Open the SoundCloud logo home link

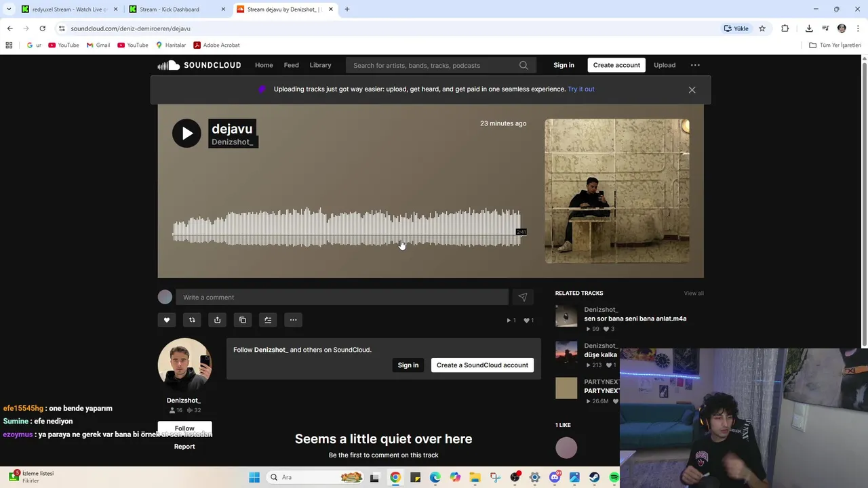click(199, 65)
